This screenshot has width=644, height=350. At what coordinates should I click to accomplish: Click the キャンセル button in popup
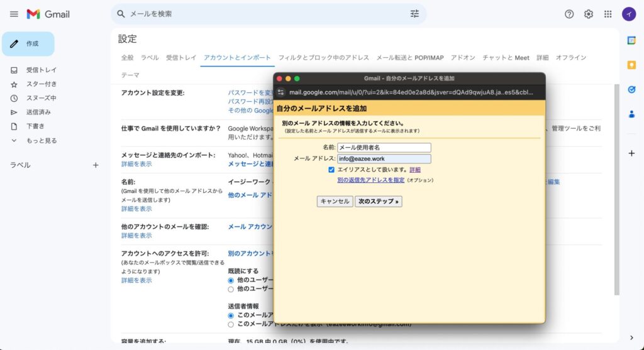point(335,202)
